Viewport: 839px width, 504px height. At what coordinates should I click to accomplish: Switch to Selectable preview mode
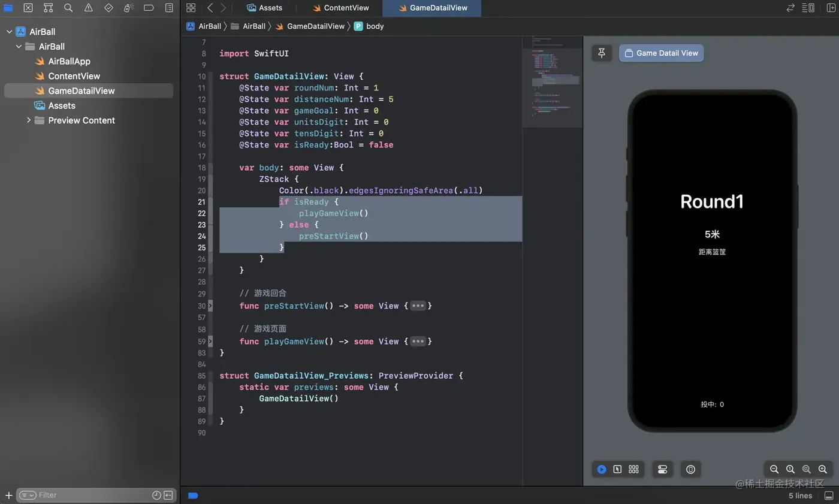[617, 469]
